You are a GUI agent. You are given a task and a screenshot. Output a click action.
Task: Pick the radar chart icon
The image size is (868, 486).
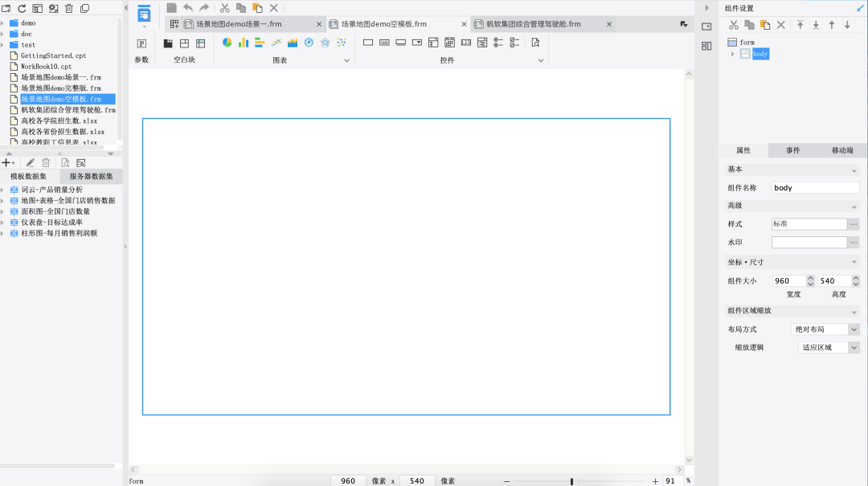point(325,43)
